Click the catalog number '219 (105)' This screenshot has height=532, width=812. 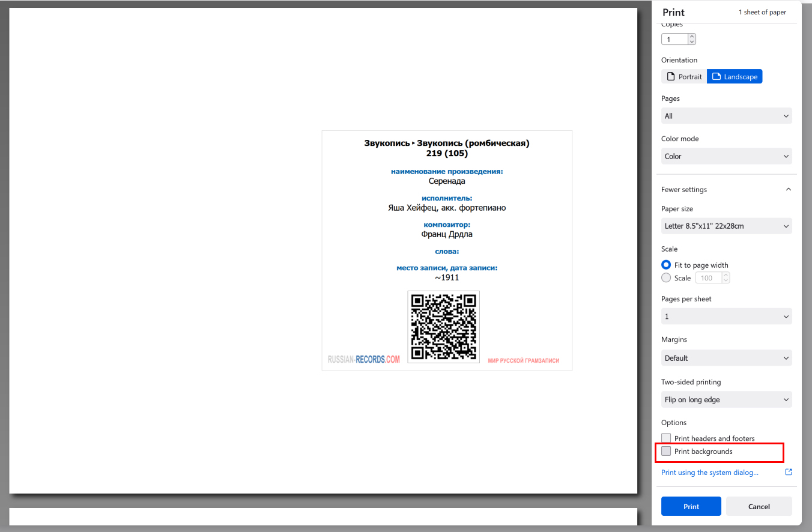click(447, 153)
